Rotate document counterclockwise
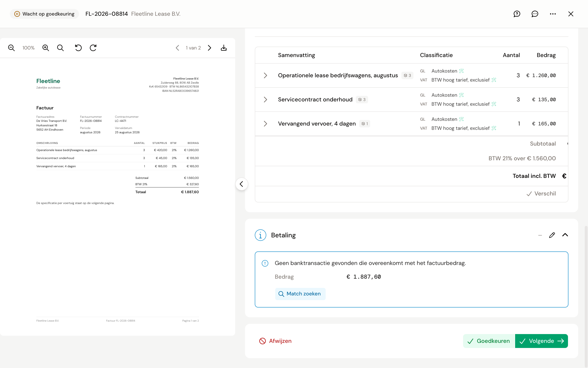 click(78, 48)
